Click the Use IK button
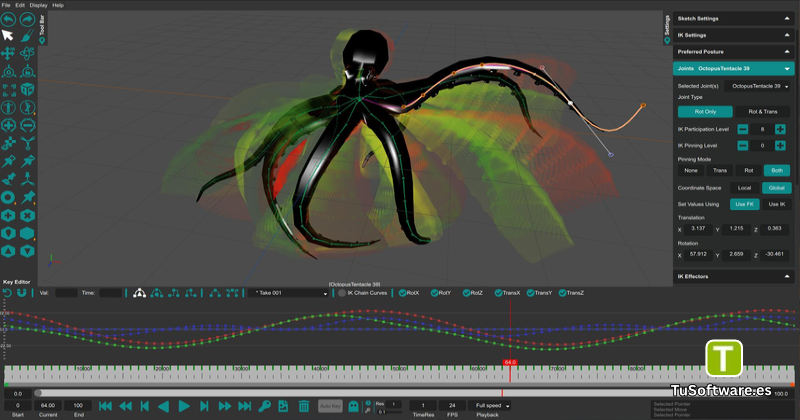Image resolution: width=800 pixels, height=420 pixels. (777, 204)
